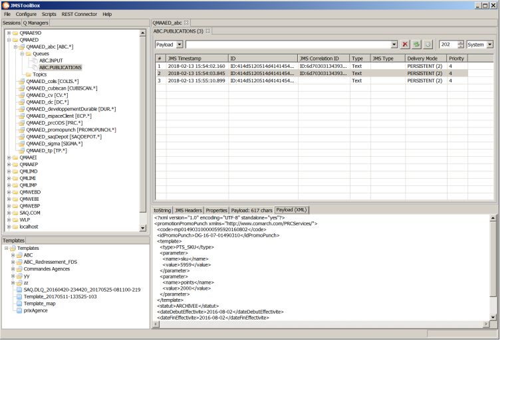Click the Template_map document icon
The width and height of the screenshot is (532, 408).
(20, 304)
